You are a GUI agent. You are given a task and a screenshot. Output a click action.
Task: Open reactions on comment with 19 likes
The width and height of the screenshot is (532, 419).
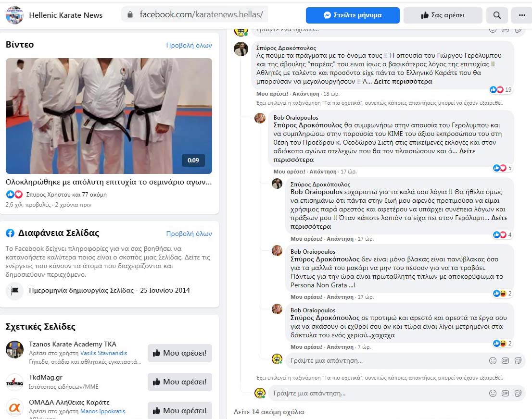pos(497,90)
